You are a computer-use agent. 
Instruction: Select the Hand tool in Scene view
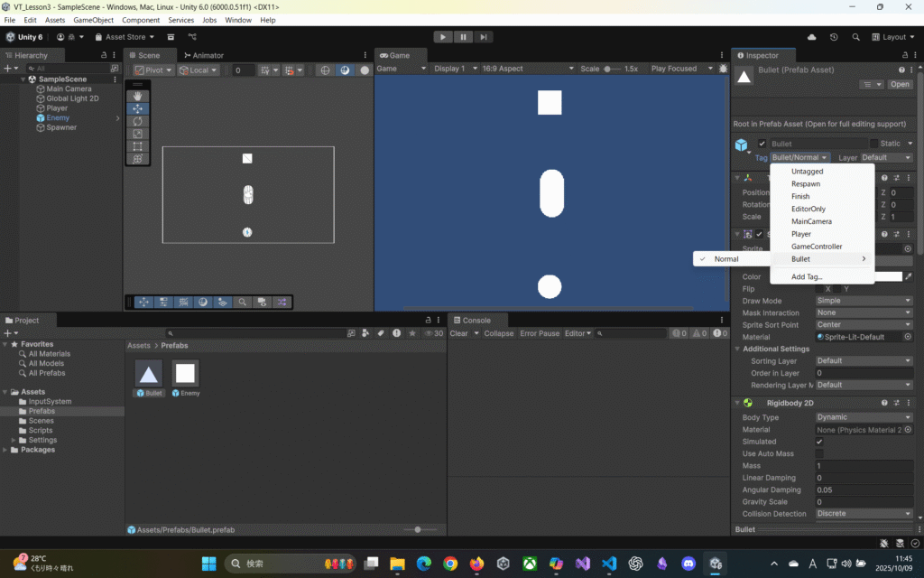[137, 96]
